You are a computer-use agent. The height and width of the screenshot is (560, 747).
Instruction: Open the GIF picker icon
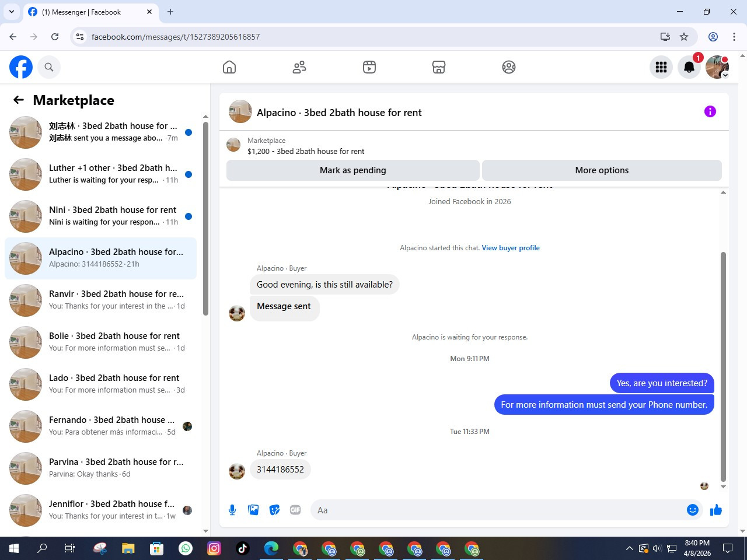tap(295, 510)
